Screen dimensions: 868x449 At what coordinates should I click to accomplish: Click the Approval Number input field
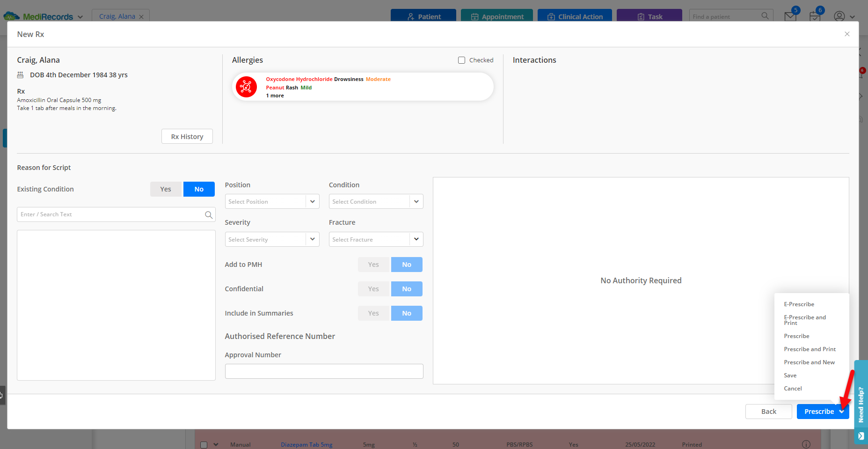pyautogui.click(x=324, y=371)
